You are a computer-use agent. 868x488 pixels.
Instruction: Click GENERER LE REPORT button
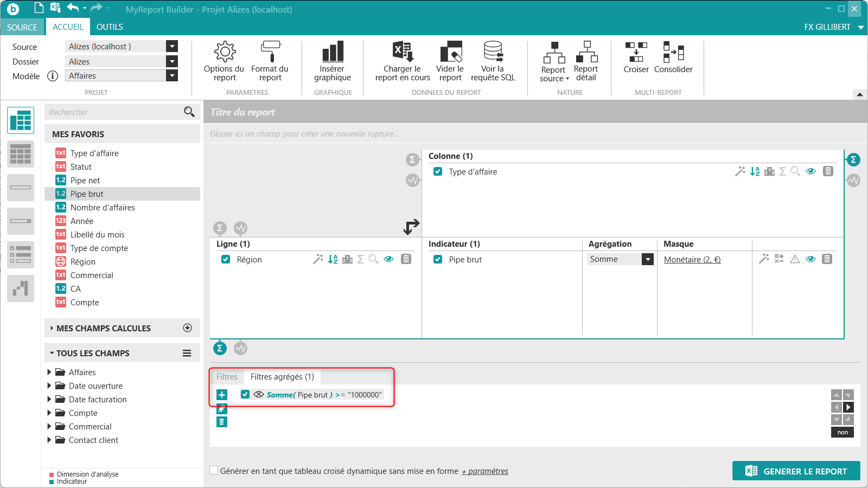coord(796,471)
